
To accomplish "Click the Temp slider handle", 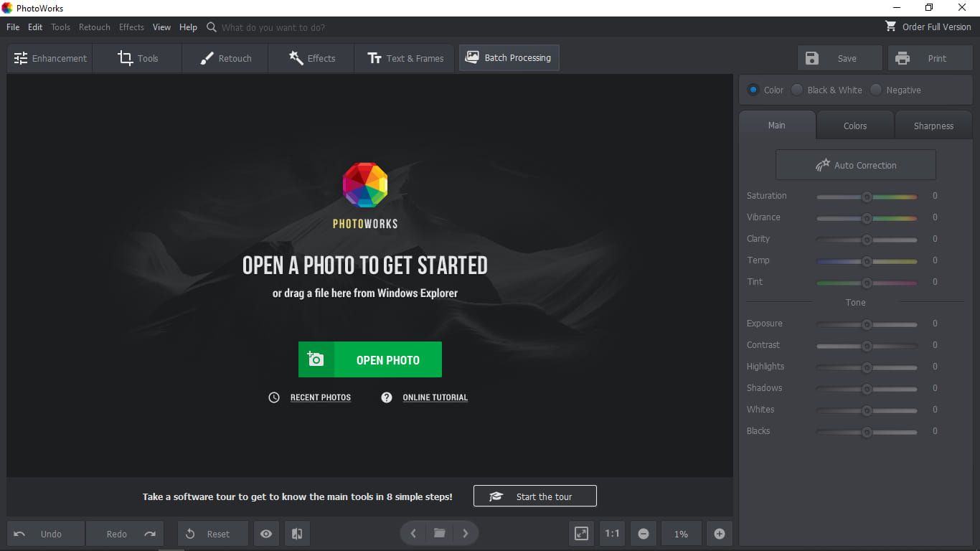I will pos(867,261).
